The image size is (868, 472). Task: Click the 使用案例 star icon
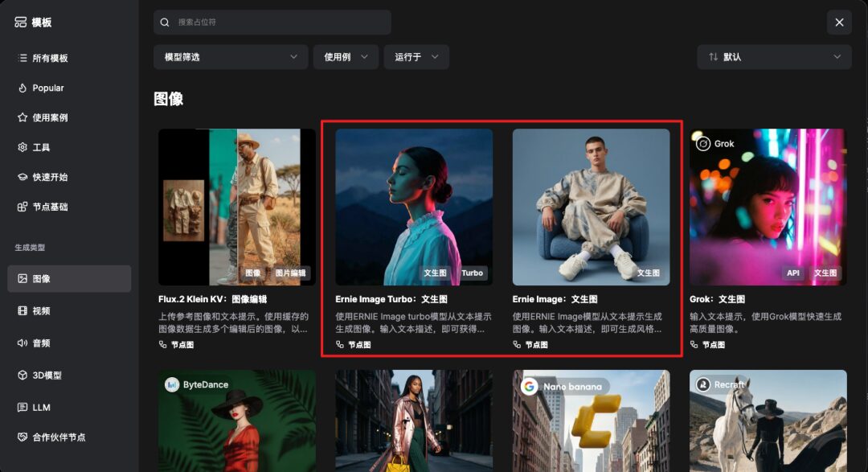pos(23,117)
